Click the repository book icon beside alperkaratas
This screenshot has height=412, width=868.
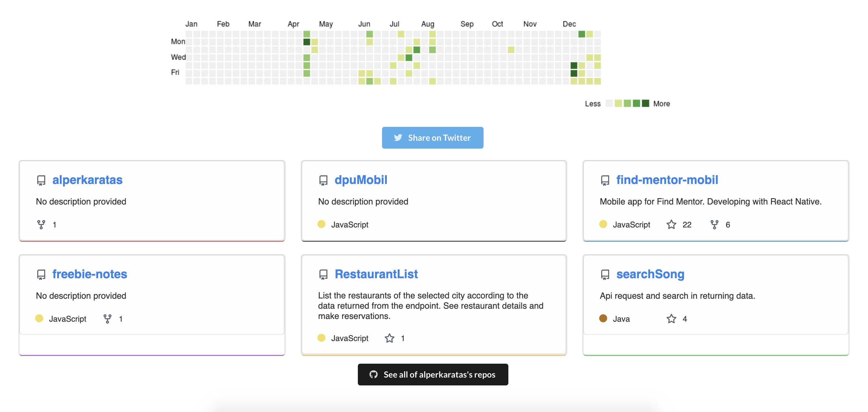tap(41, 180)
